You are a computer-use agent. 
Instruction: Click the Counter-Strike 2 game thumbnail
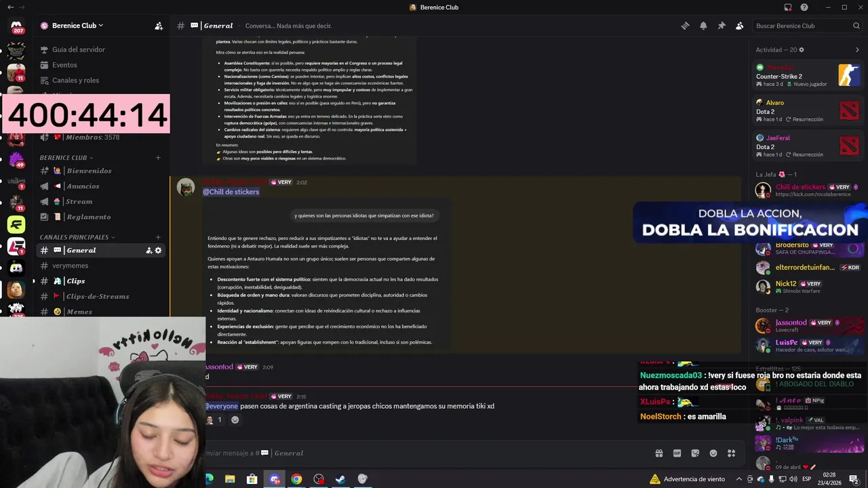point(849,73)
